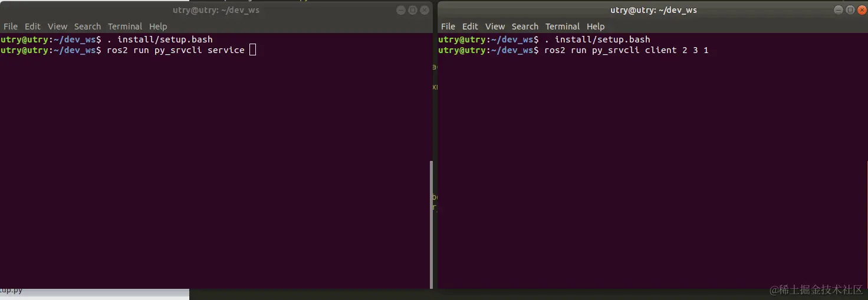Click right terminal title bar text
The width and height of the screenshot is (868, 300).
[x=653, y=10]
